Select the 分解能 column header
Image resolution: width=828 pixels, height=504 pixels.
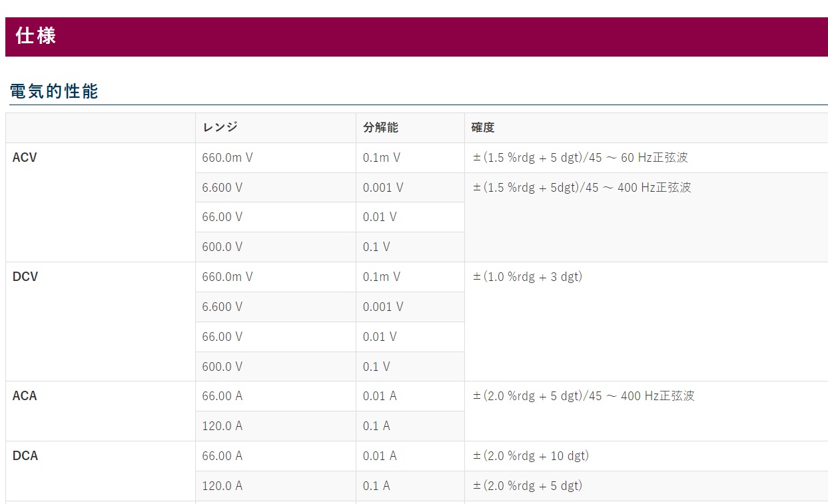(x=380, y=127)
